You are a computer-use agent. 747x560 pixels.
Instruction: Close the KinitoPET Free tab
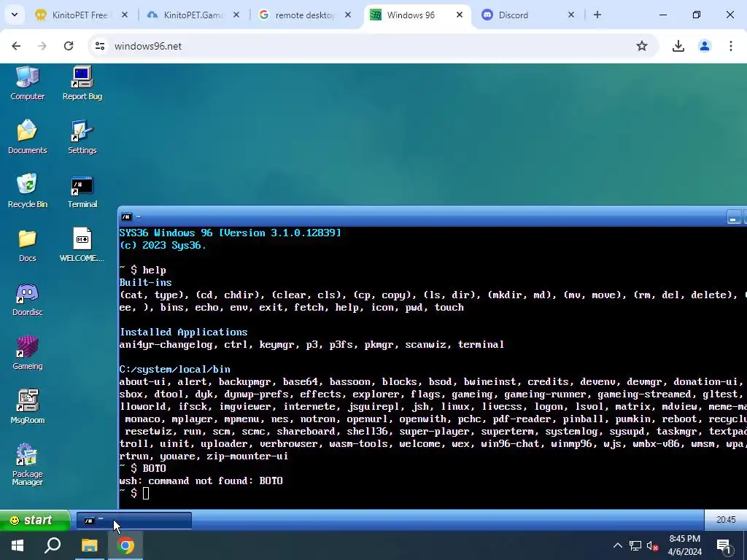[124, 15]
